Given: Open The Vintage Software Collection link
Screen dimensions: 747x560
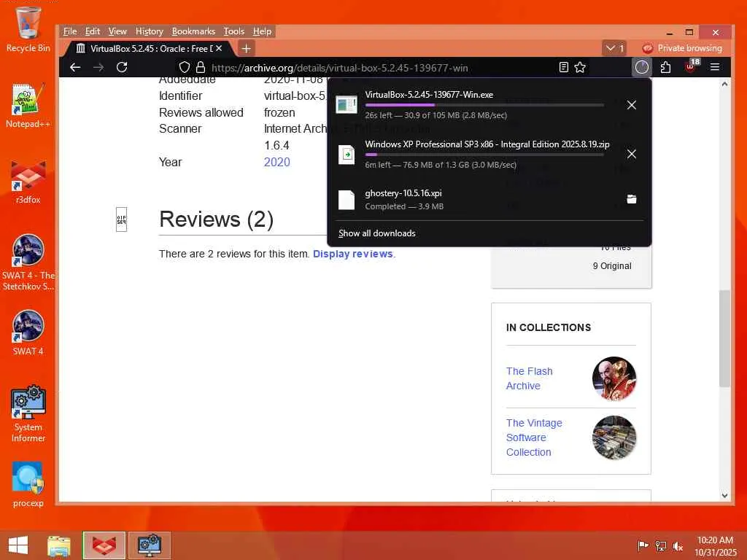Looking at the screenshot, I should point(534,437).
